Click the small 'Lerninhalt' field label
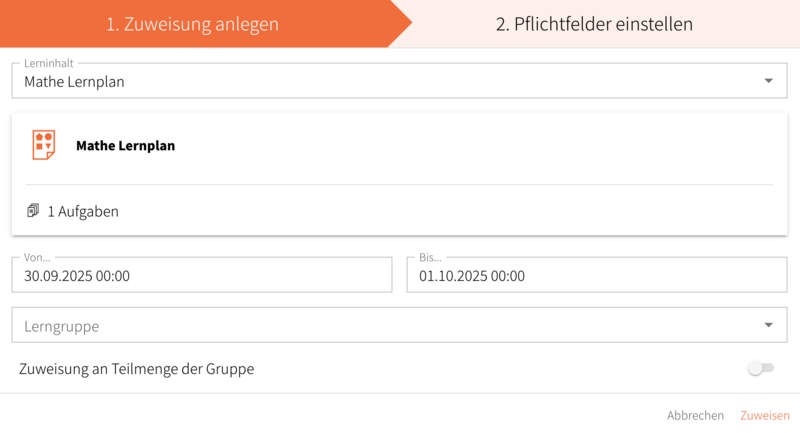Screen dimensions: 800x433 click(x=48, y=63)
